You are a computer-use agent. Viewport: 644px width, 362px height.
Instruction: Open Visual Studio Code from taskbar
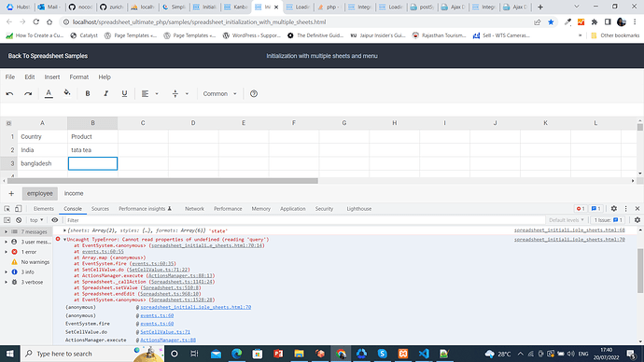tap(424, 354)
